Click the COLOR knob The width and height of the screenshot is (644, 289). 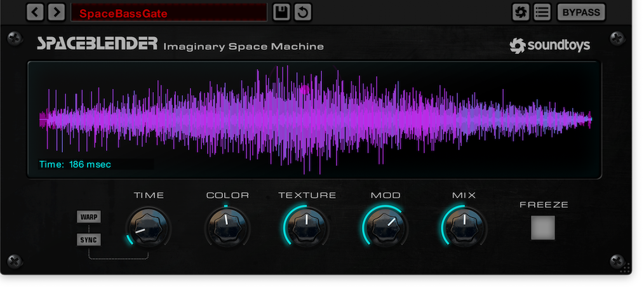(227, 228)
